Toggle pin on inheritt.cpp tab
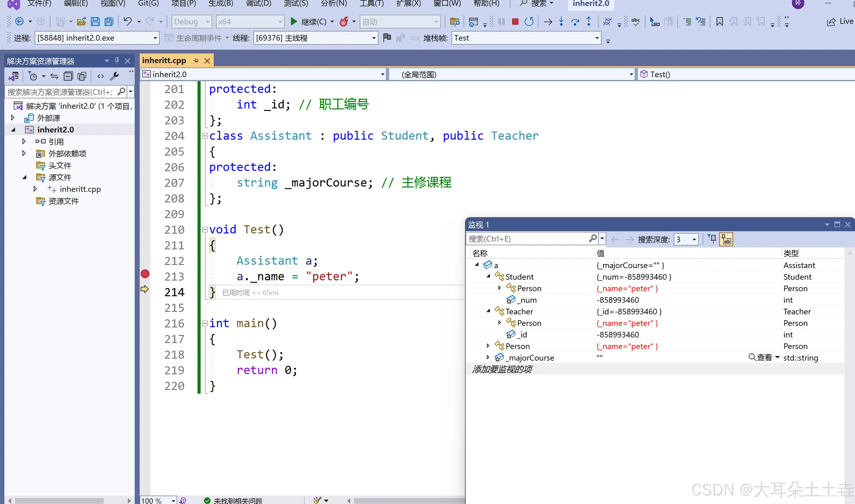 tap(196, 60)
